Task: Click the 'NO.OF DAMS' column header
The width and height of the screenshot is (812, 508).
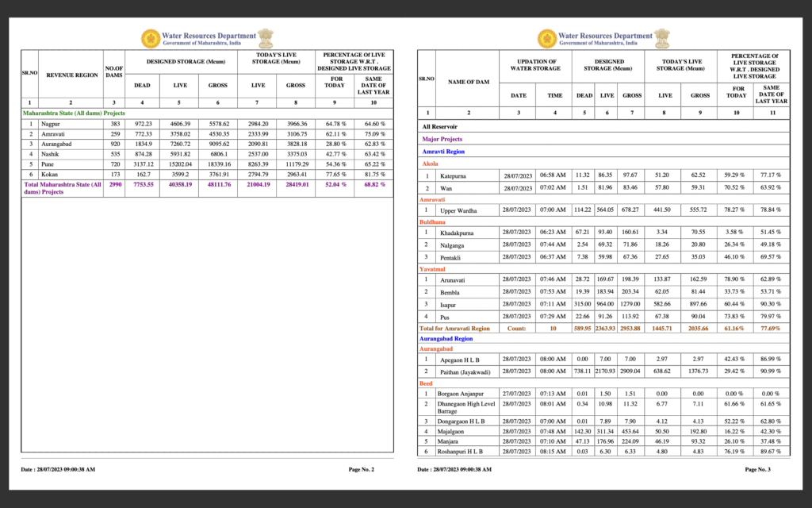Action: tap(114, 71)
